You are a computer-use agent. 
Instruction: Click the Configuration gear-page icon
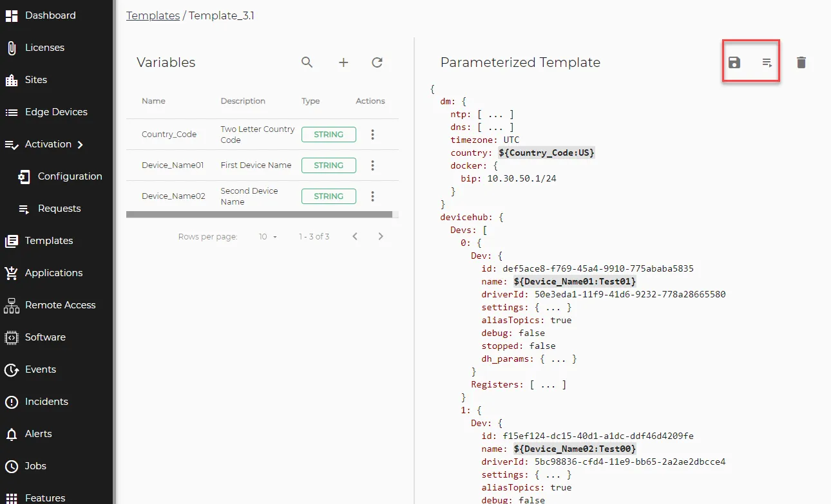tap(24, 176)
